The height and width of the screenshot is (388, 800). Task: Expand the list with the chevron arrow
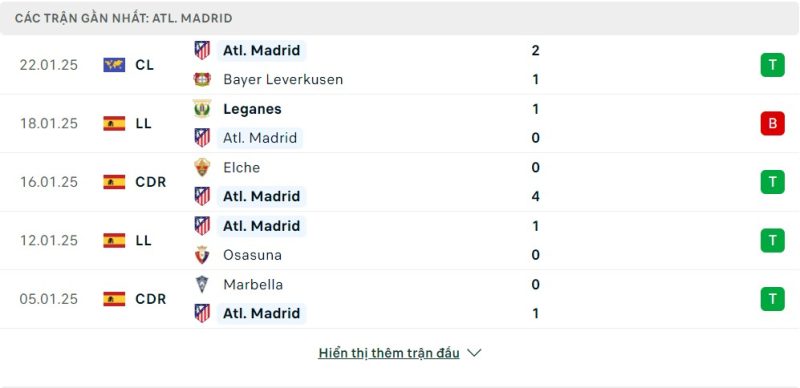[x=474, y=353]
